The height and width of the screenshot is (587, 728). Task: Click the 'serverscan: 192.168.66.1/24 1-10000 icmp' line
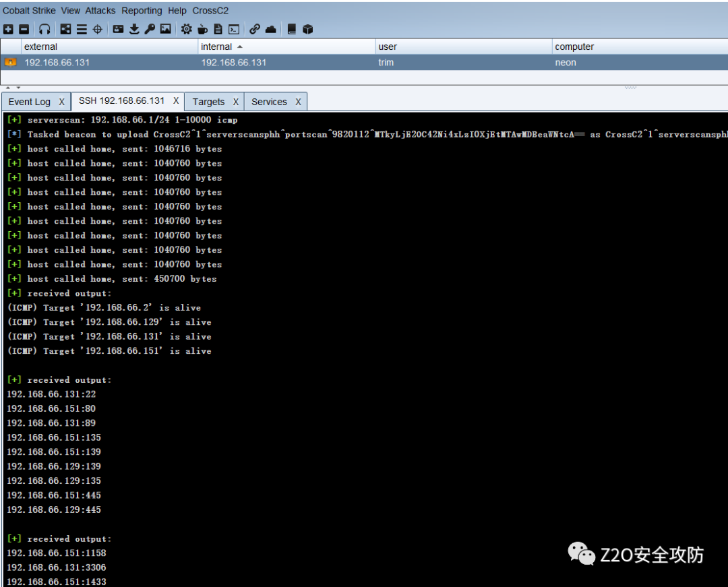coord(122,120)
